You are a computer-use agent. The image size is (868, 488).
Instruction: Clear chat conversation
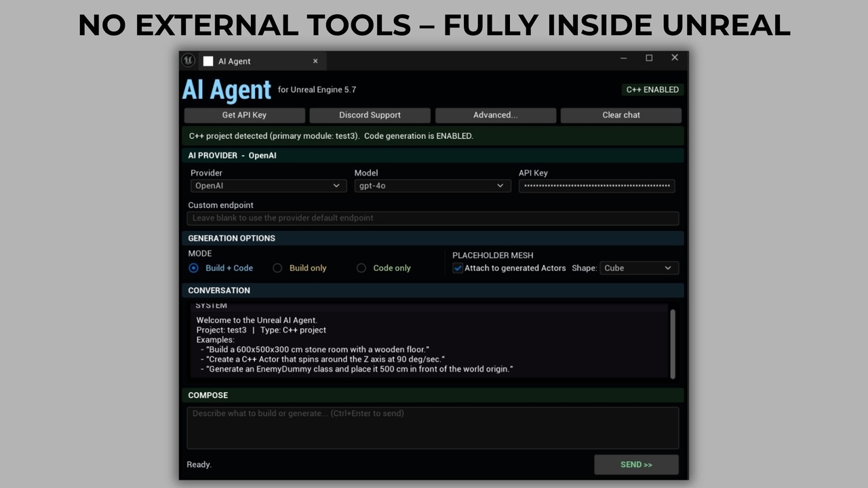[x=621, y=115]
